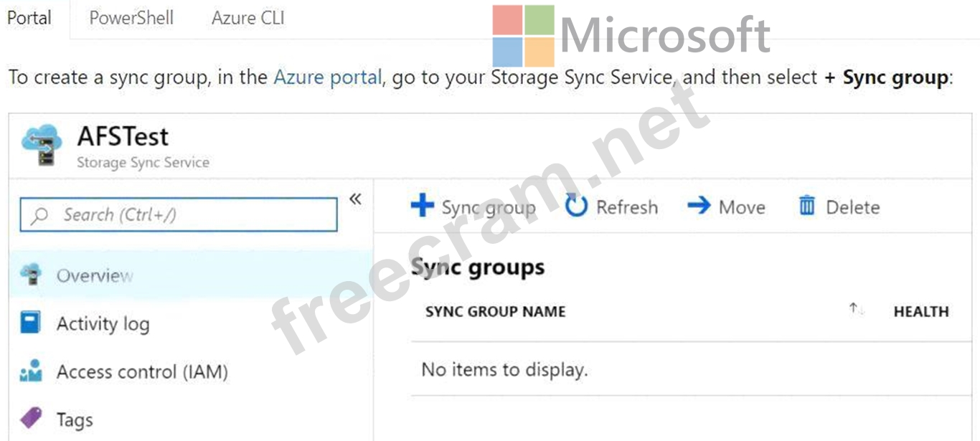The height and width of the screenshot is (441, 980).
Task: Open Access control (IAM) menu item
Action: pyautogui.click(x=142, y=372)
